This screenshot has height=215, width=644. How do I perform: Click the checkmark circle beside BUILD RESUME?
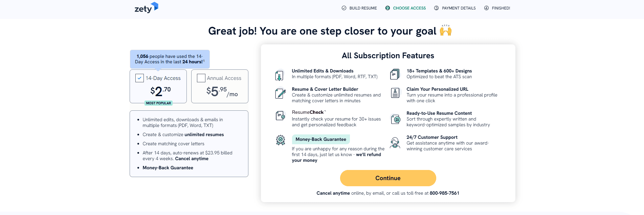pos(343,8)
